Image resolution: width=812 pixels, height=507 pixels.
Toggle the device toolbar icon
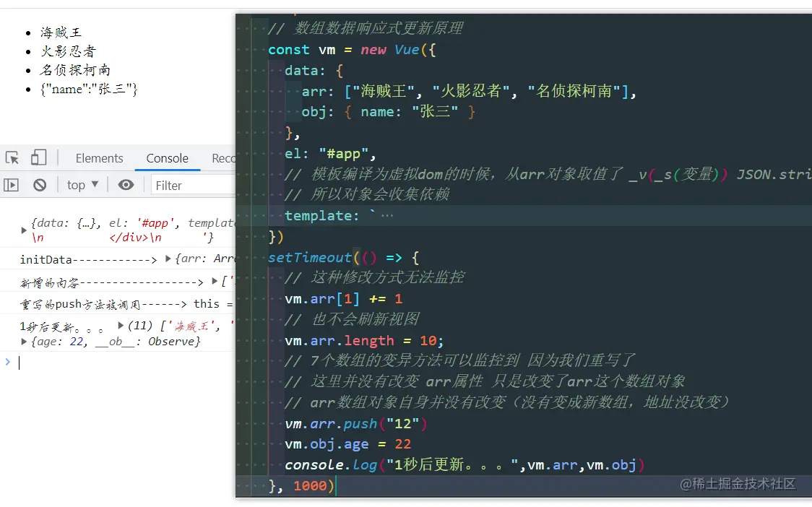tap(38, 157)
